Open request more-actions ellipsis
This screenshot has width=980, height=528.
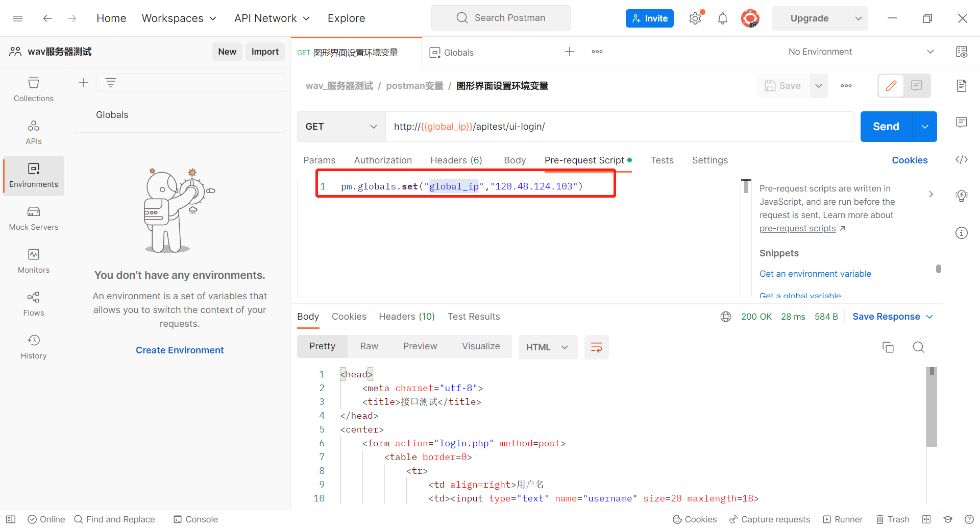[x=846, y=86]
